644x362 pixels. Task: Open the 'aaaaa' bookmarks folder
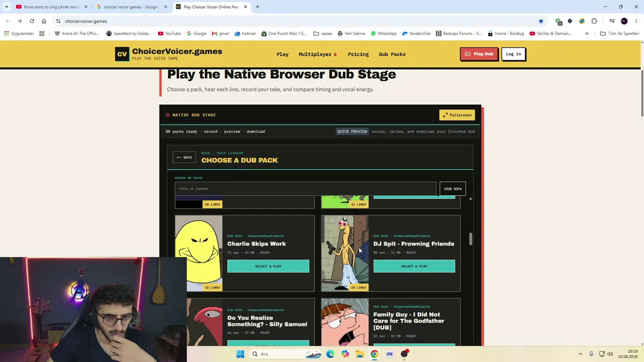[323, 34]
